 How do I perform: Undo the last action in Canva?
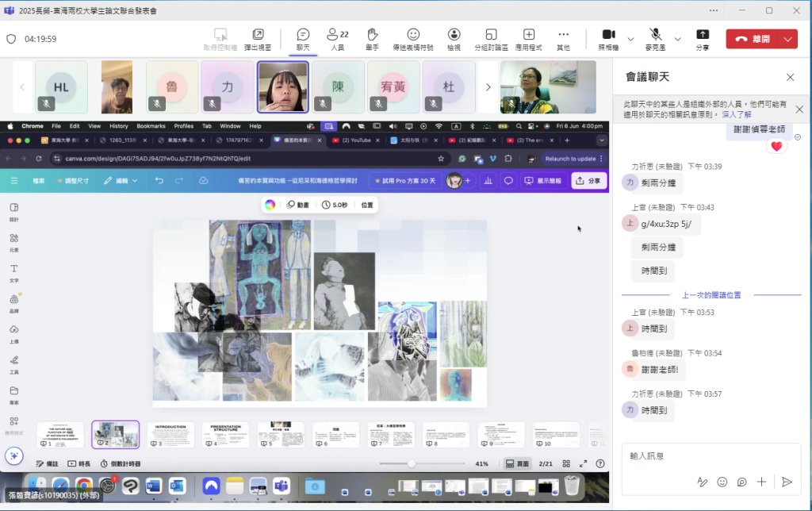[159, 181]
